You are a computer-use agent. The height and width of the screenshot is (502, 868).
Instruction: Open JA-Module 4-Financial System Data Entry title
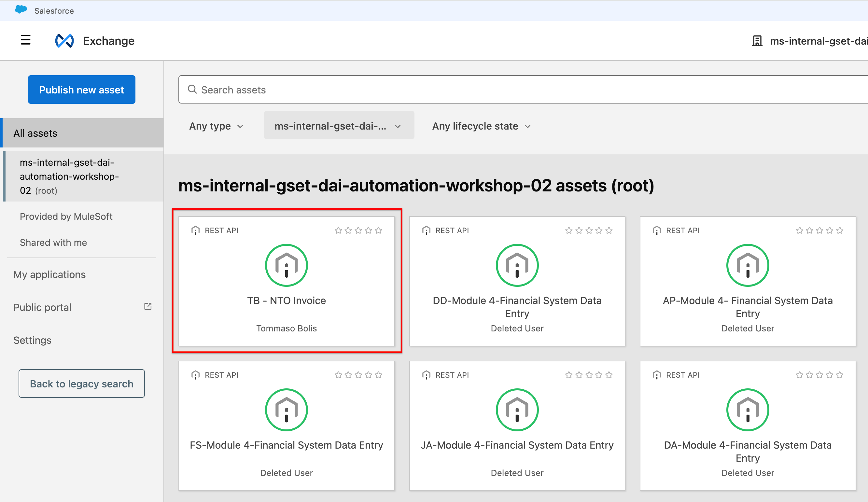click(517, 445)
